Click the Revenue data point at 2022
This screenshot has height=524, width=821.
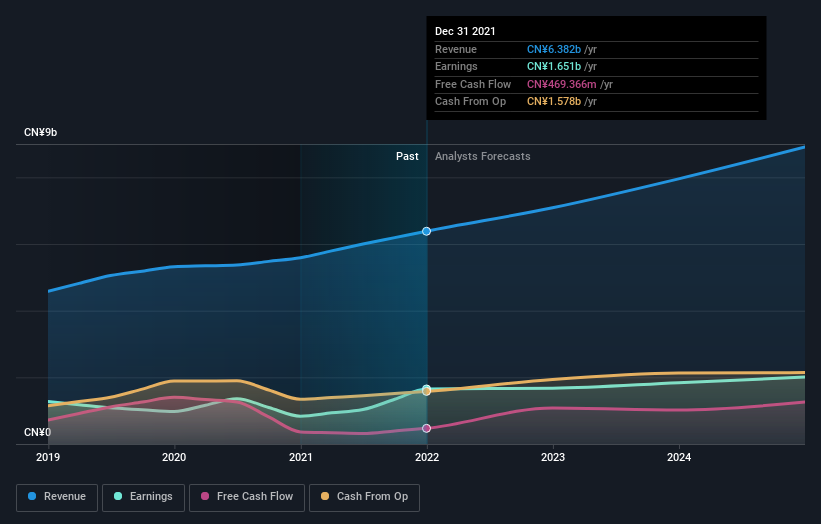pos(427,231)
